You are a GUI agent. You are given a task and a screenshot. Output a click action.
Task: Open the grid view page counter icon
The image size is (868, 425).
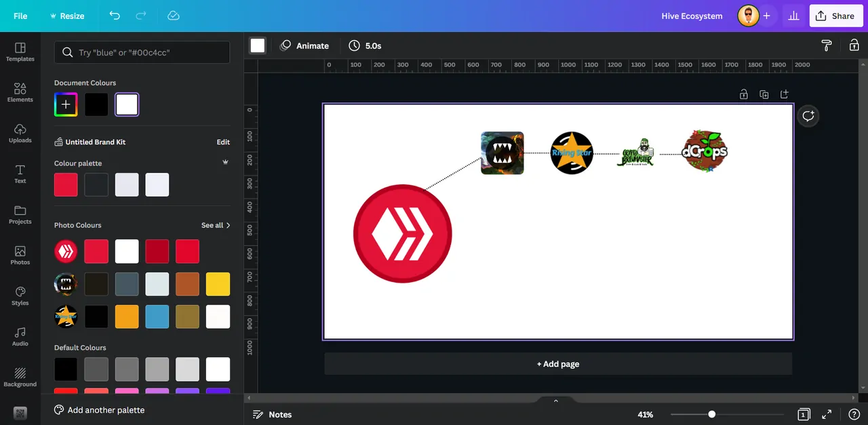pyautogui.click(x=804, y=414)
